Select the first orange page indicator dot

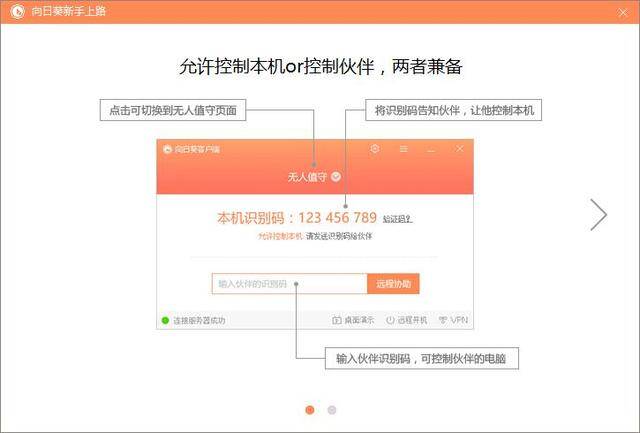click(310, 410)
